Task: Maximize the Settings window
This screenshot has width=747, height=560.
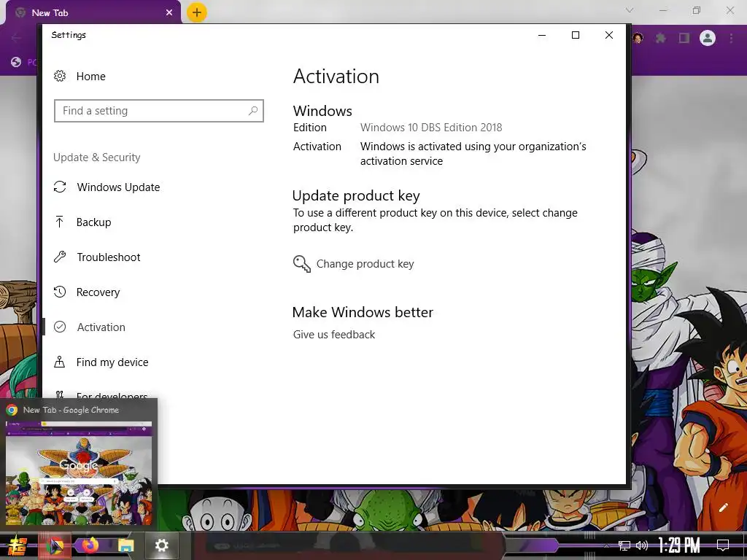Action: [x=576, y=35]
